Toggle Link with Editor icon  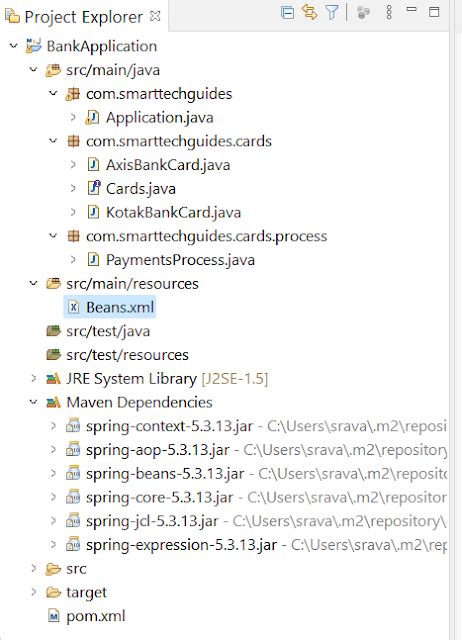click(310, 12)
